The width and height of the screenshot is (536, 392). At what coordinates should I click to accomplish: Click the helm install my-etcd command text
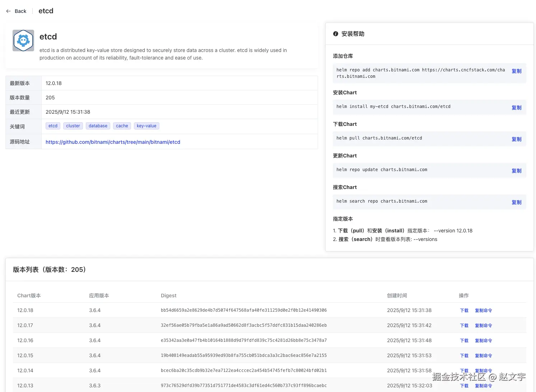393,107
